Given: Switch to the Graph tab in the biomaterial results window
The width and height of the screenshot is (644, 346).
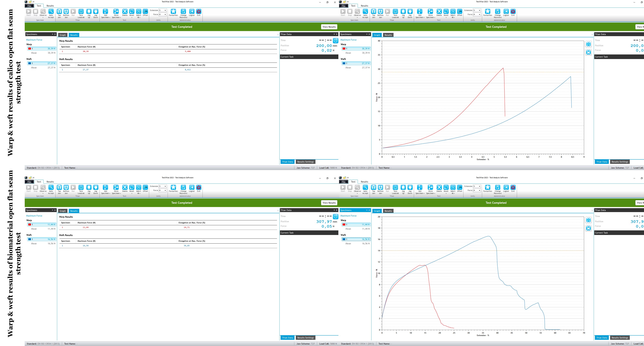Looking at the screenshot, I should coord(63,211).
